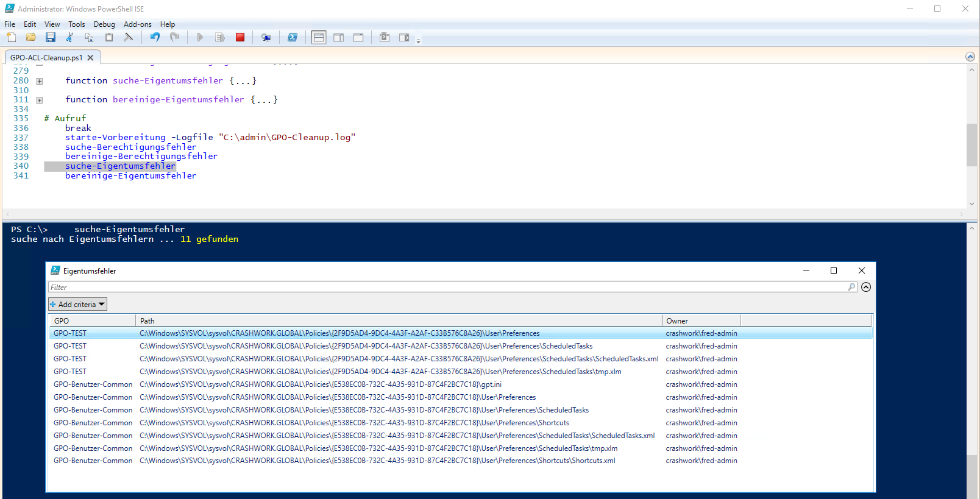Paste from clipboard using toolbar icon
This screenshot has height=499, width=980.
click(x=109, y=37)
